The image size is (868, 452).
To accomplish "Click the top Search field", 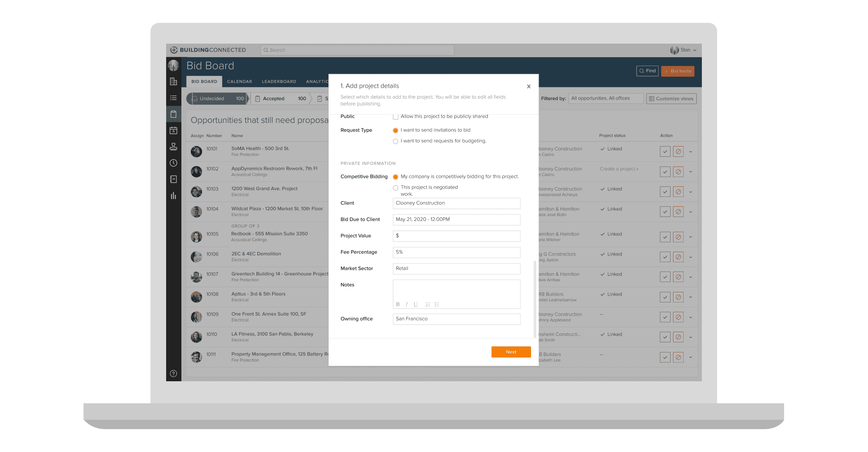I will 357,50.
